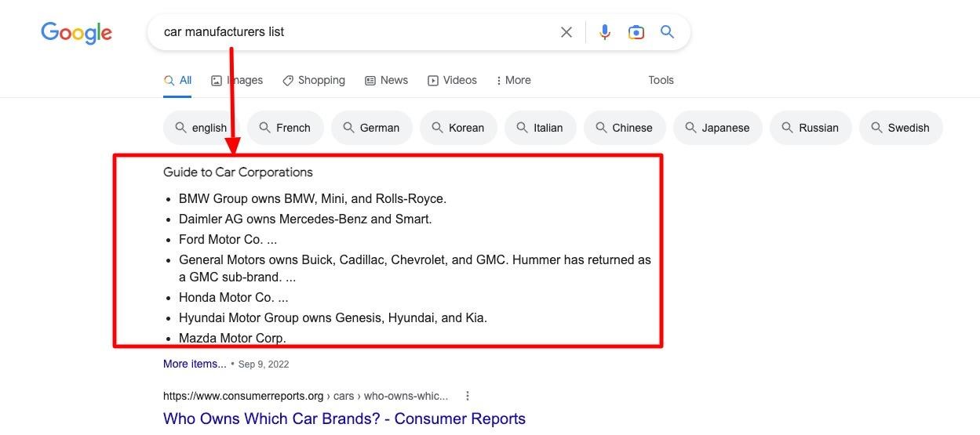
Task: Choose the Swedish filter chip
Action: [901, 128]
